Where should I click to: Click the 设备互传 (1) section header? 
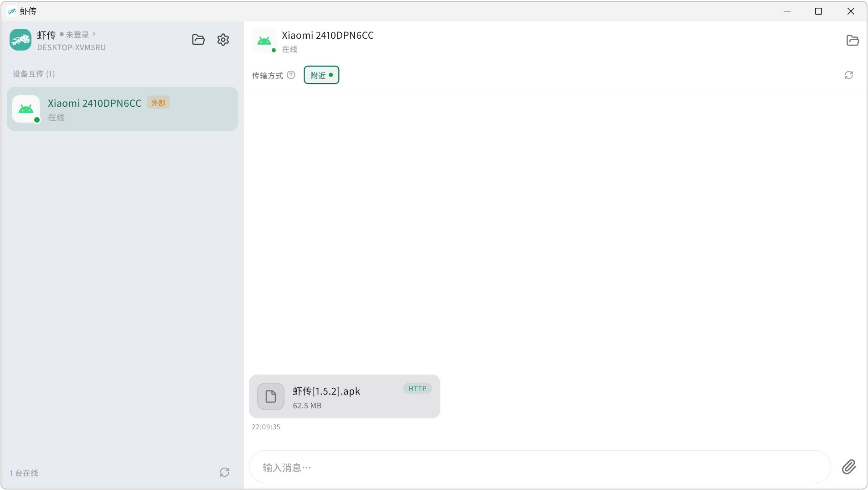pos(34,74)
